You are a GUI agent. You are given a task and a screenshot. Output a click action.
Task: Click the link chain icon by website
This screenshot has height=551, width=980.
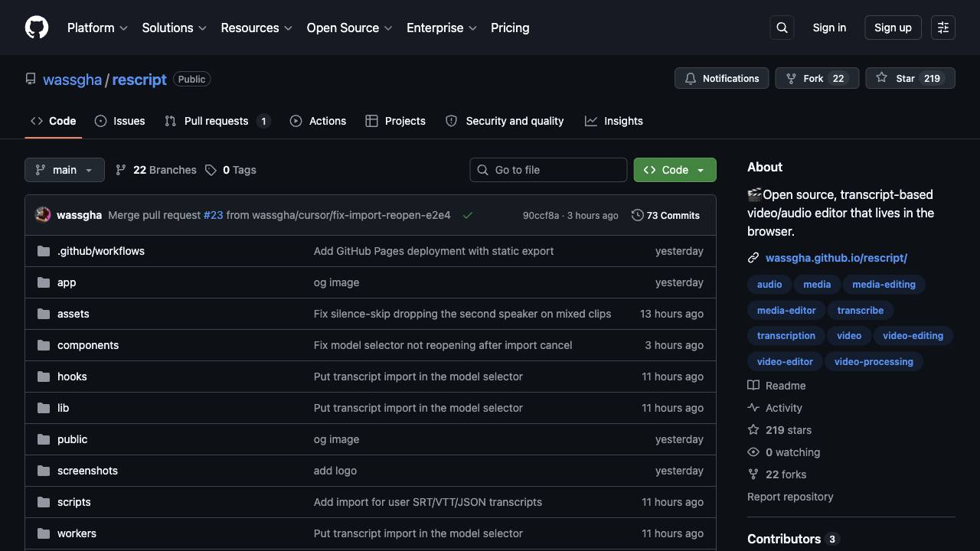[753, 258]
